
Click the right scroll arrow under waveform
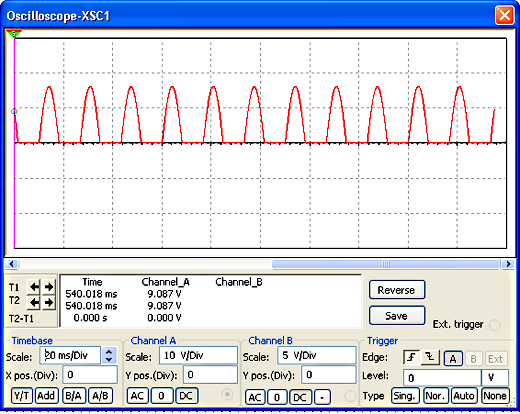tap(508, 264)
